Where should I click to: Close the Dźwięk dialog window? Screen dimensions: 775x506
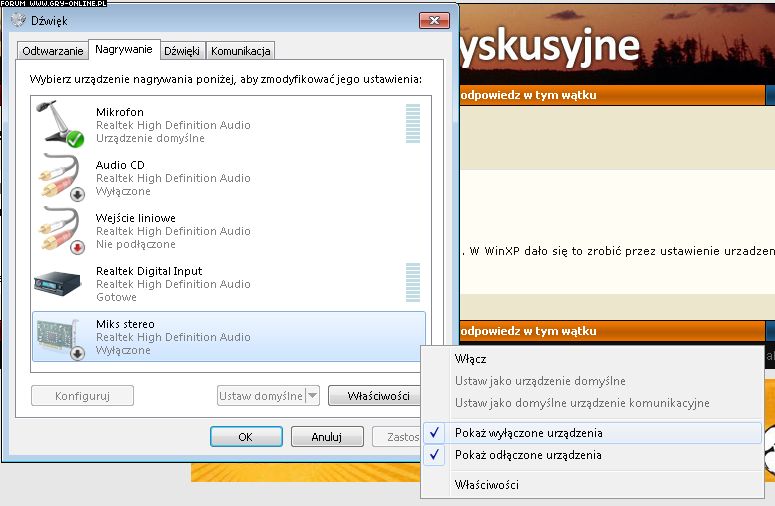(x=434, y=21)
